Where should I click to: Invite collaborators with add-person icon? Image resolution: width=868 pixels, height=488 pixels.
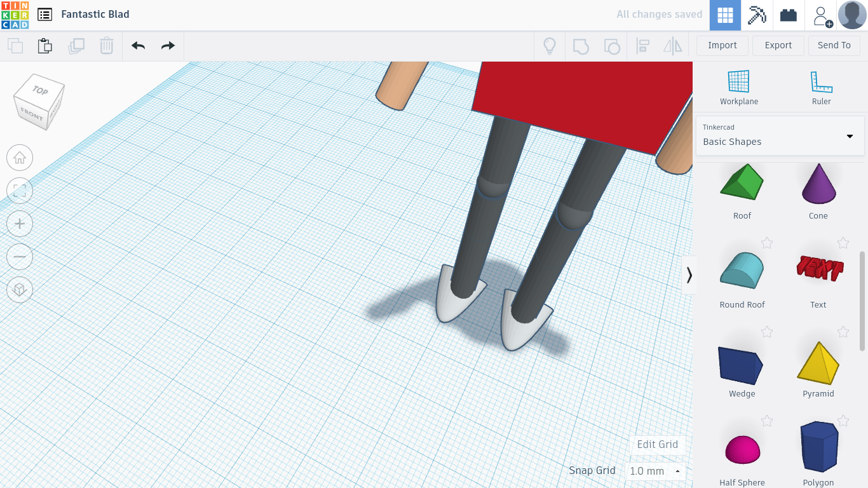(823, 15)
